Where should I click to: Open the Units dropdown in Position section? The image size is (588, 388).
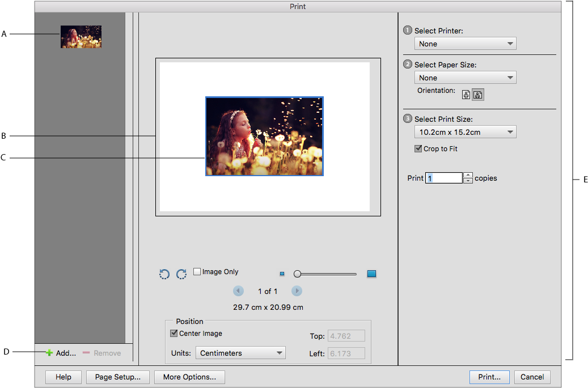(240, 352)
